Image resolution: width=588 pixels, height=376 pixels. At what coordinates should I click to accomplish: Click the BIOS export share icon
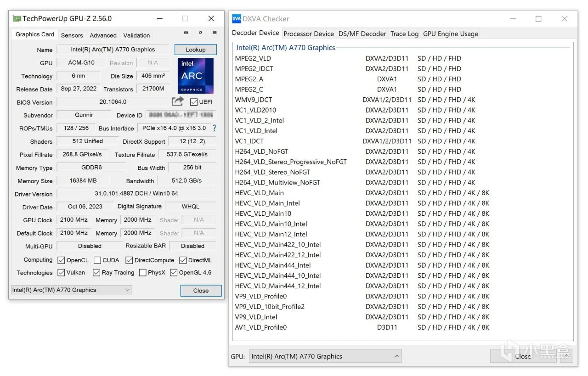click(178, 101)
